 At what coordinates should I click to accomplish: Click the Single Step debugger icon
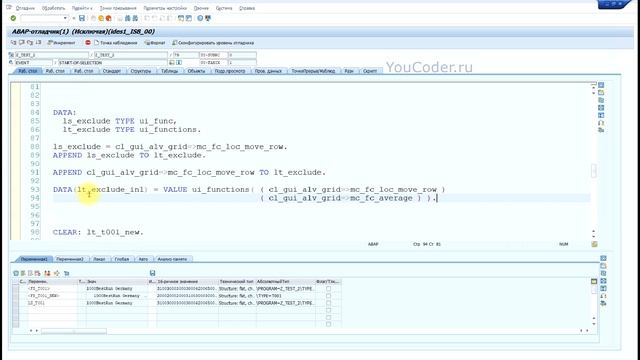pos(14,42)
